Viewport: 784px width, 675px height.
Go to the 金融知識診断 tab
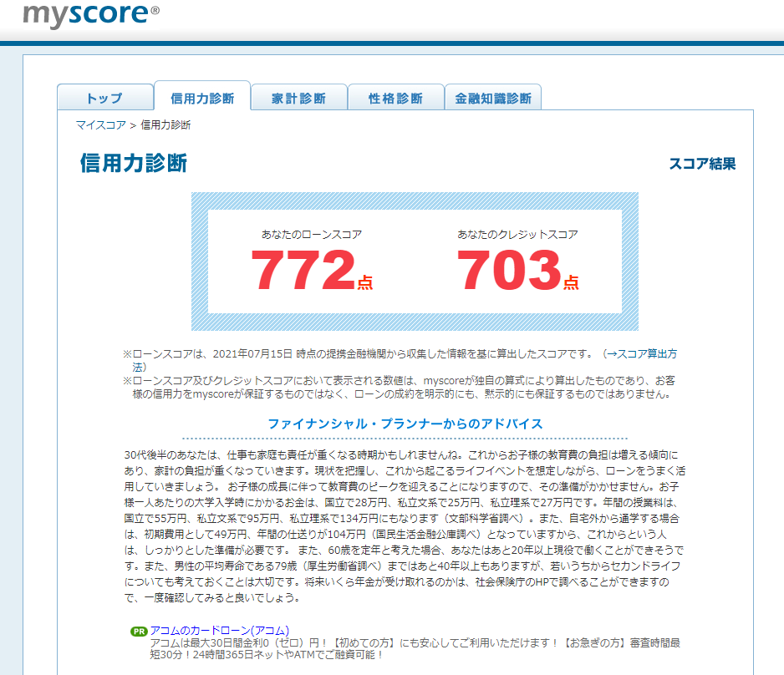coord(492,98)
